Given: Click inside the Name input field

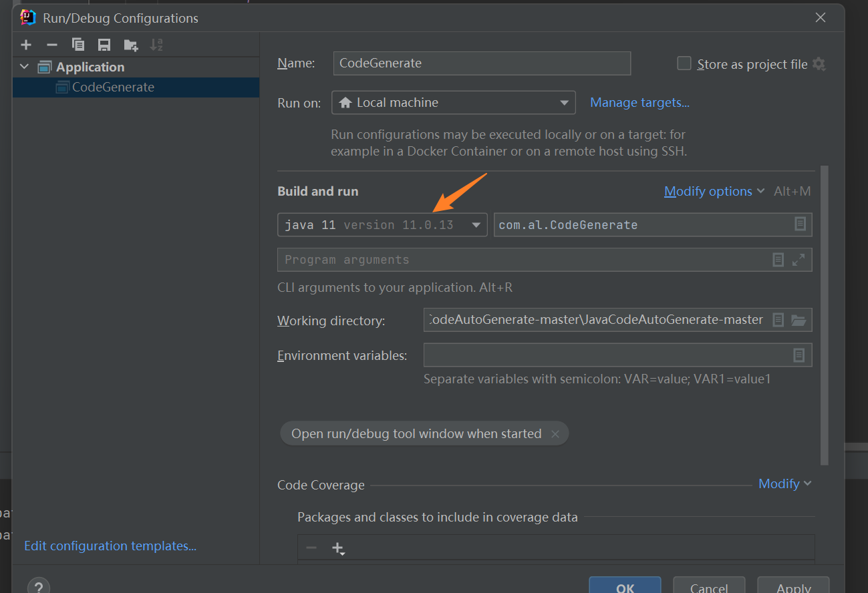Looking at the screenshot, I should pos(481,63).
